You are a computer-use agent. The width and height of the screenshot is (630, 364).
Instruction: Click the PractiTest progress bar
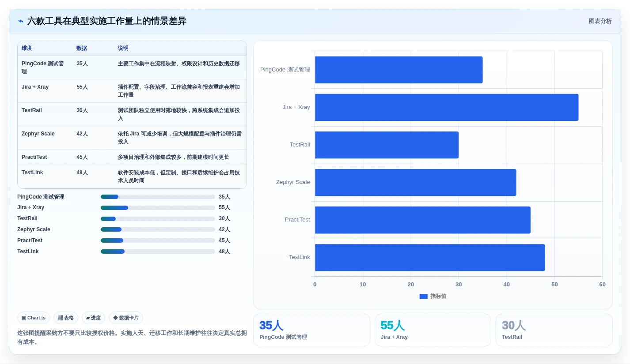(158, 240)
